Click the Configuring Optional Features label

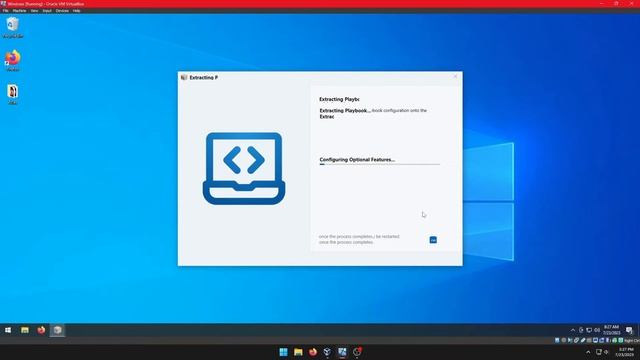point(357,160)
